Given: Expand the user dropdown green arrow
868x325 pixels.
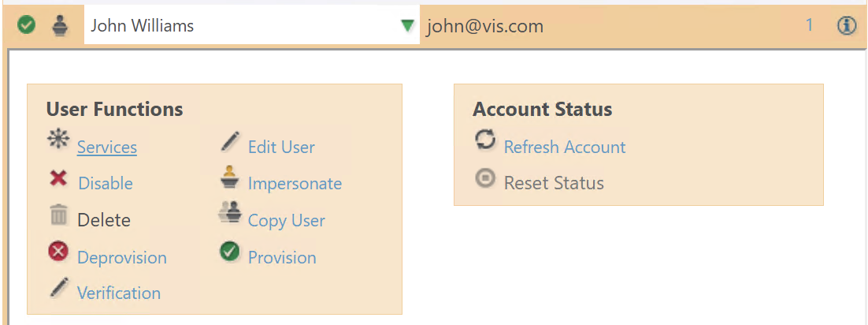Looking at the screenshot, I should coord(406,26).
